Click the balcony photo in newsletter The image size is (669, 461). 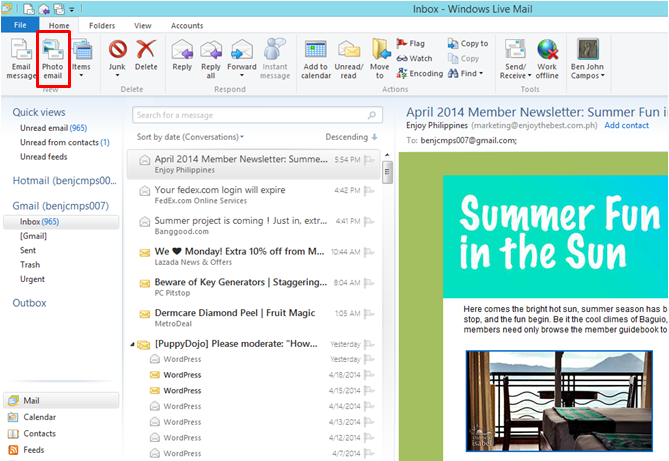click(559, 401)
